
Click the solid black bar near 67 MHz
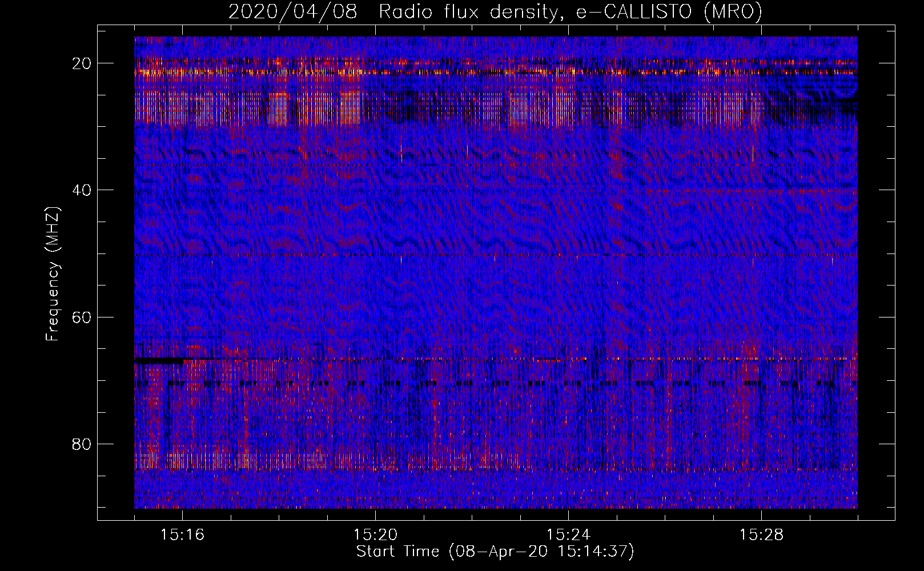coord(159,361)
